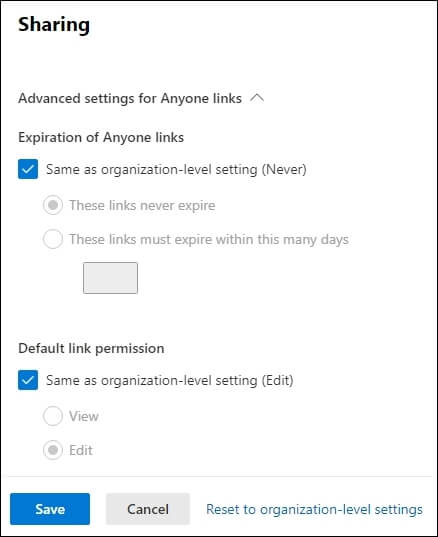Select the Edit permission radio button

tap(53, 450)
